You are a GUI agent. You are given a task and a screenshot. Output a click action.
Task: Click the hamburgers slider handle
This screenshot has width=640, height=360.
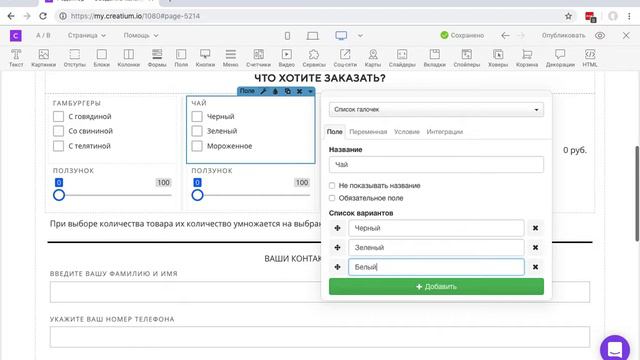click(59, 195)
